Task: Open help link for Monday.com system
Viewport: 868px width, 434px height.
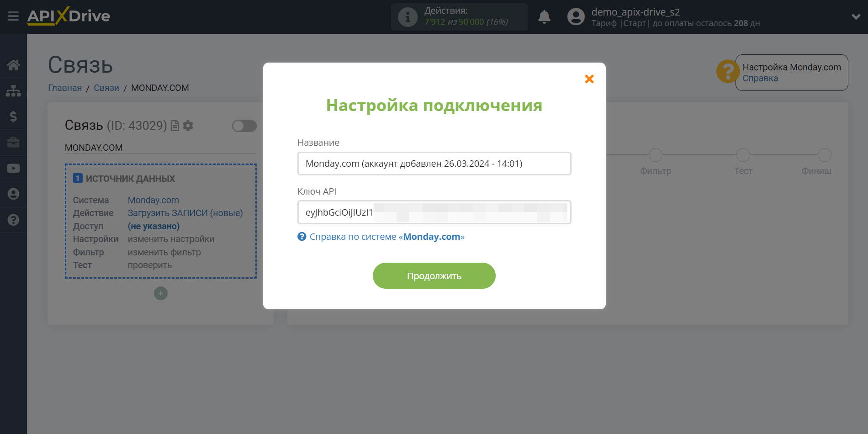Action: coord(387,237)
